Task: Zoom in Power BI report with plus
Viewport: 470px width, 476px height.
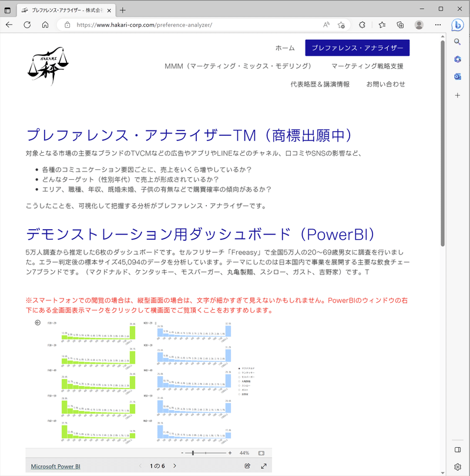Action: (230, 453)
